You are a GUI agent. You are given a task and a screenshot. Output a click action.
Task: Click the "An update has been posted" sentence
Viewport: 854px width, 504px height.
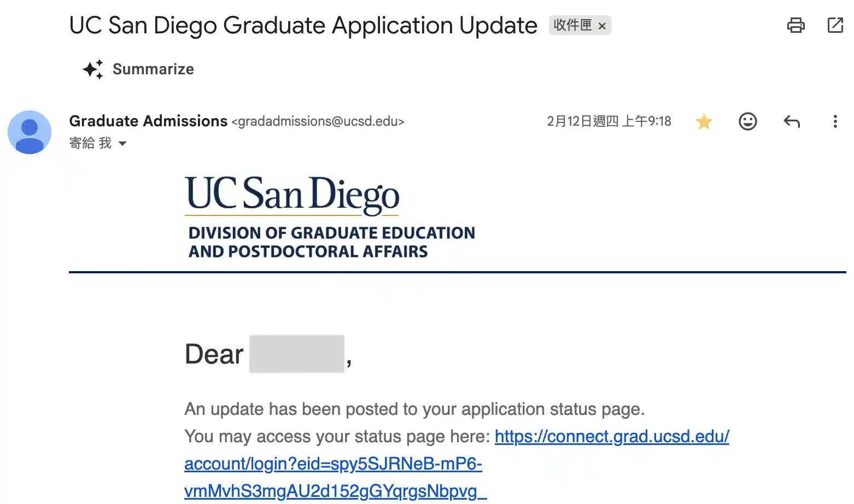pos(414,409)
